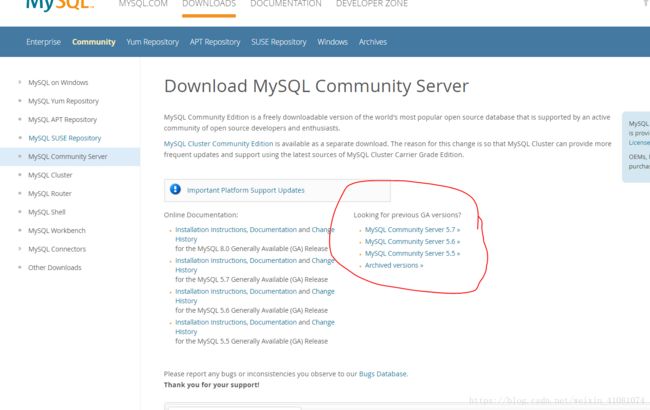650x410 pixels.
Task: Open the DOCUMENTATION top navigation tab
Action: pyautogui.click(x=286, y=4)
